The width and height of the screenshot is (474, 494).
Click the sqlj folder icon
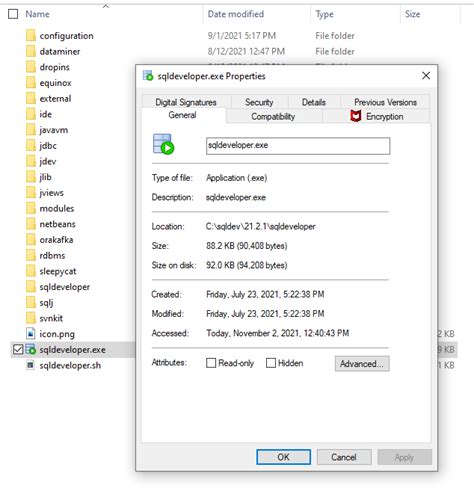[31, 302]
